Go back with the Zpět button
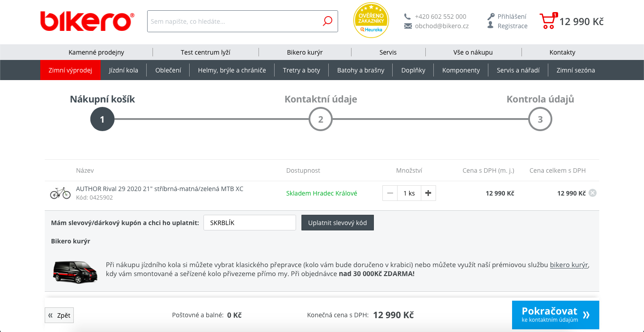644x332 pixels. point(59,315)
